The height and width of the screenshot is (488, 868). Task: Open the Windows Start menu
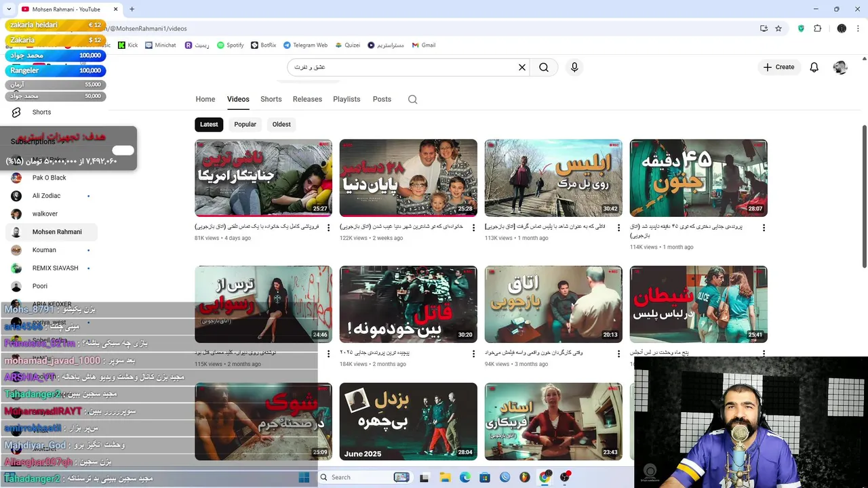tap(304, 477)
